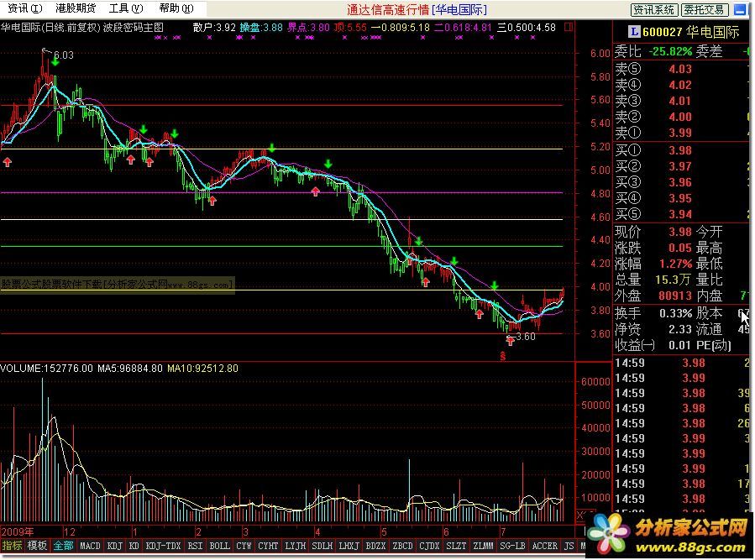The image size is (755, 560).
Task: Select the SG-LB indicator tab
Action: [x=512, y=546]
